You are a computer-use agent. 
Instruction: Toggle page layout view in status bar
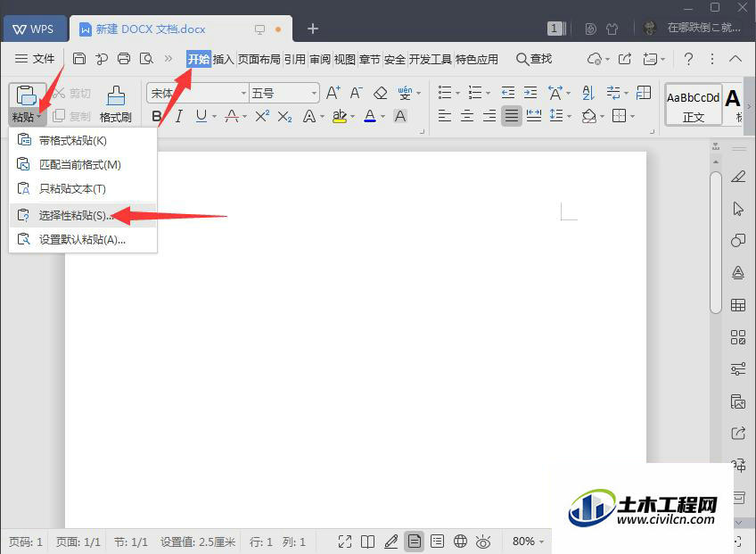pyautogui.click(x=415, y=542)
